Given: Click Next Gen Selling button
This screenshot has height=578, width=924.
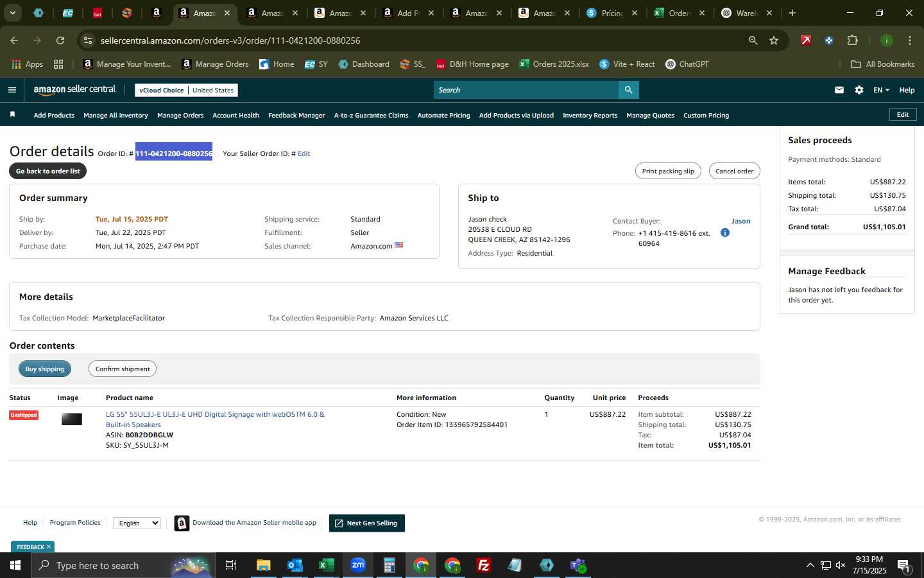Looking at the screenshot, I should (x=366, y=523).
